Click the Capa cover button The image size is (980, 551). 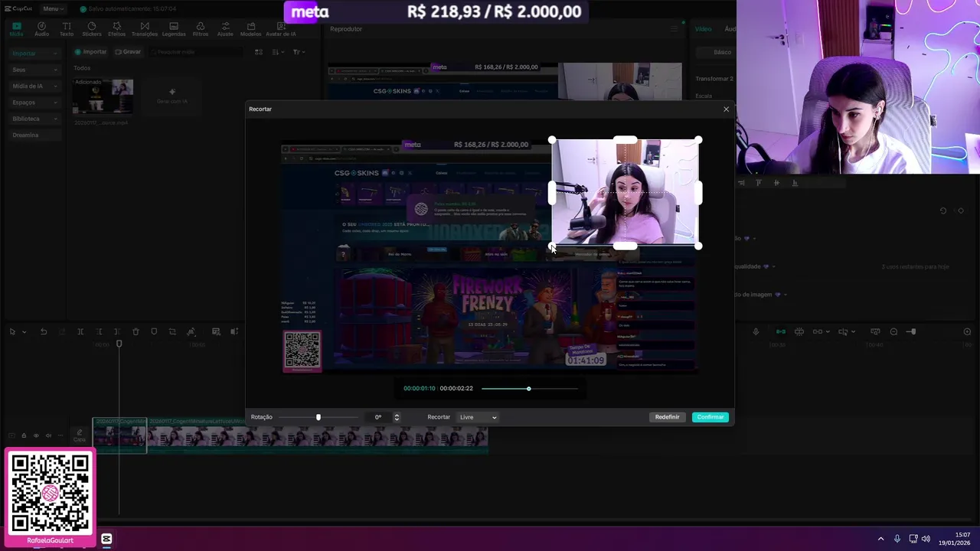pos(80,435)
